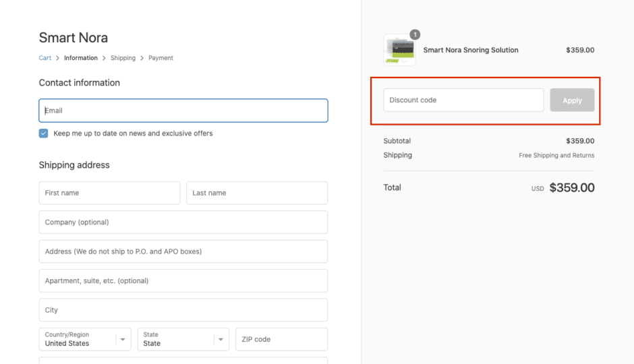Click the Subtotal label
The image size is (634, 364).
397,141
